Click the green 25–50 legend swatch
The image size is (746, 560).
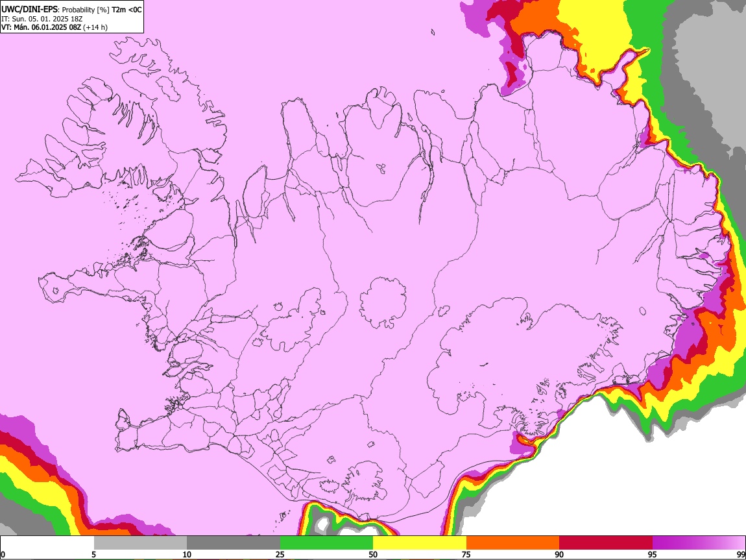click(x=326, y=542)
